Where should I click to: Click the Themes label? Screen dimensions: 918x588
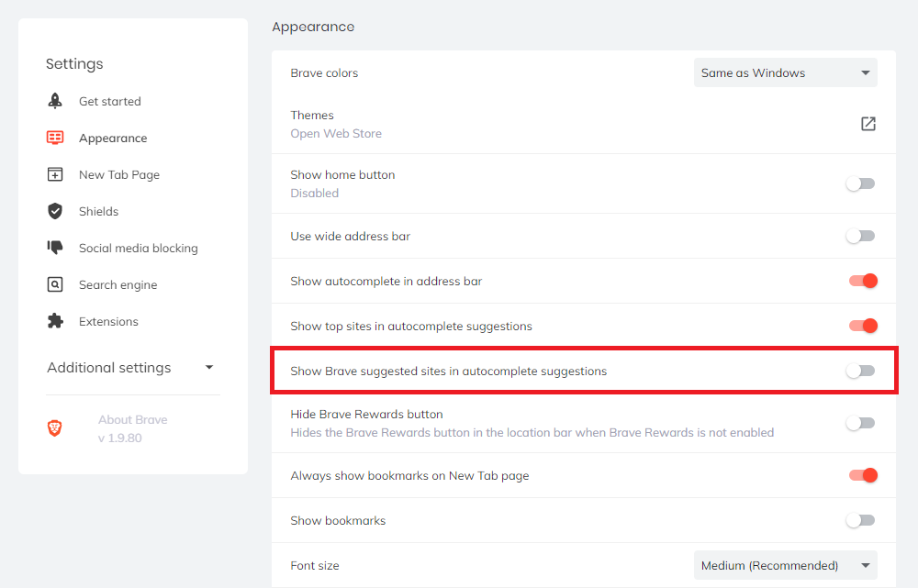(312, 116)
